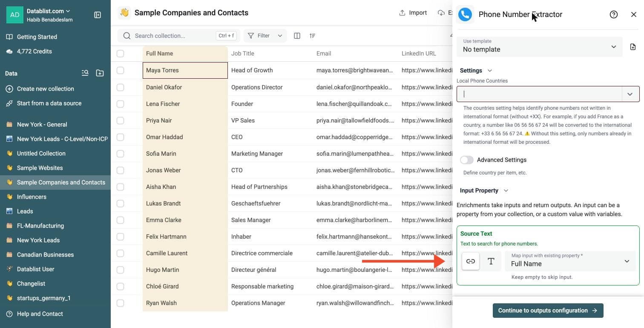Select link mapping mode for Source Text

point(471,261)
